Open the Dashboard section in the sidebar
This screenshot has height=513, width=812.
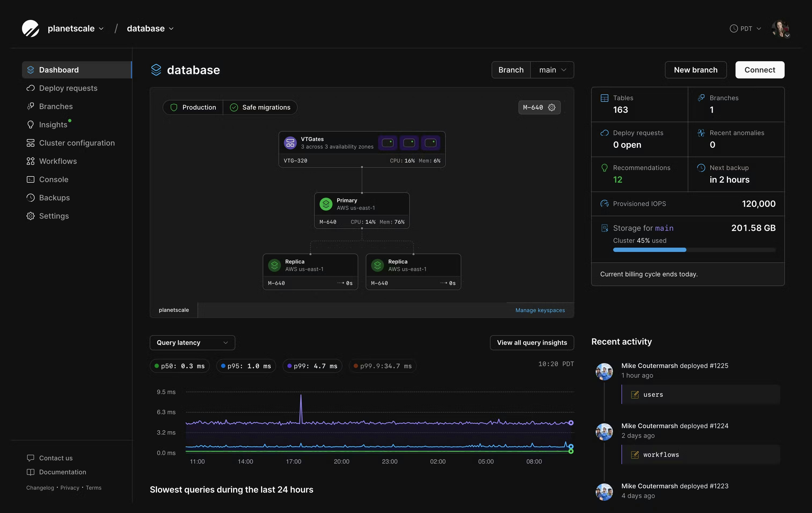tap(59, 70)
